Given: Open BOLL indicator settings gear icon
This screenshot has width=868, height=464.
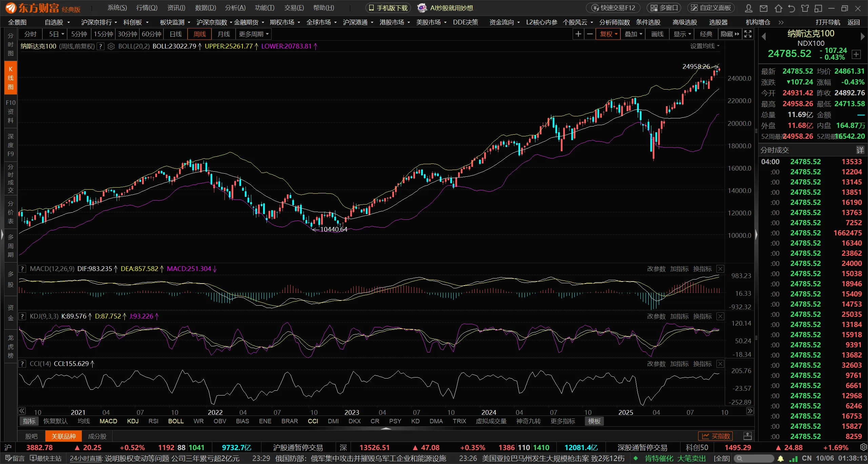Looking at the screenshot, I should [x=111, y=46].
